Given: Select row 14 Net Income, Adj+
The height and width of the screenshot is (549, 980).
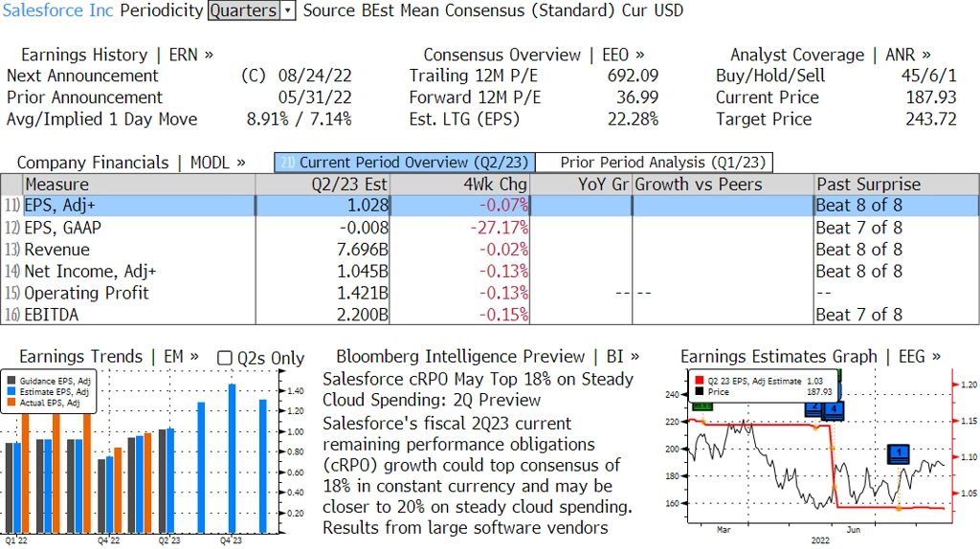Looking at the screenshot, I should point(489,271).
